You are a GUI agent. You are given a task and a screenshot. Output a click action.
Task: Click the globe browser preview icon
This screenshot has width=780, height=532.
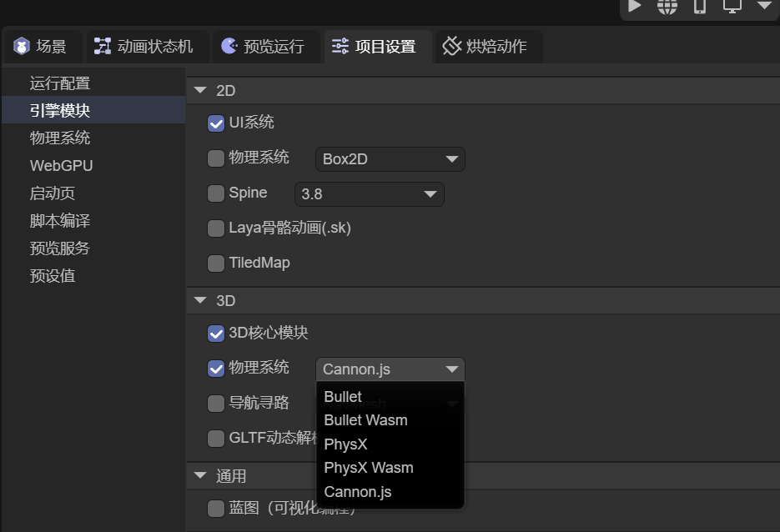(x=667, y=6)
